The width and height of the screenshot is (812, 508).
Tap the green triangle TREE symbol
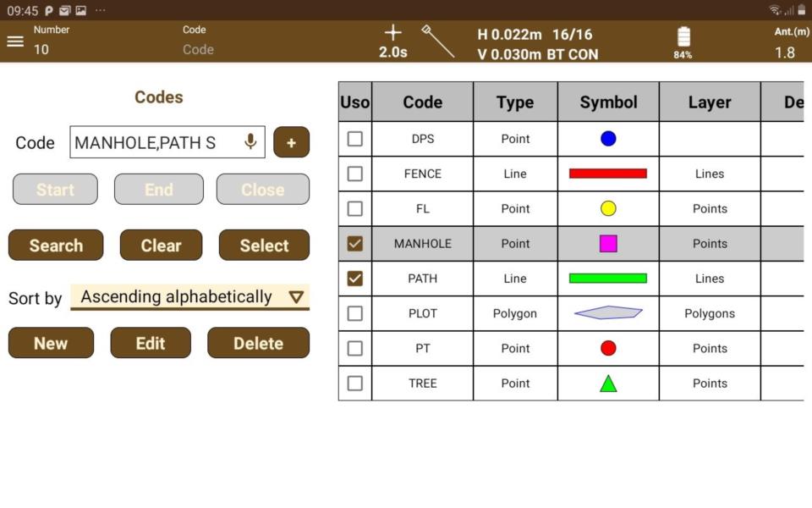(x=608, y=384)
